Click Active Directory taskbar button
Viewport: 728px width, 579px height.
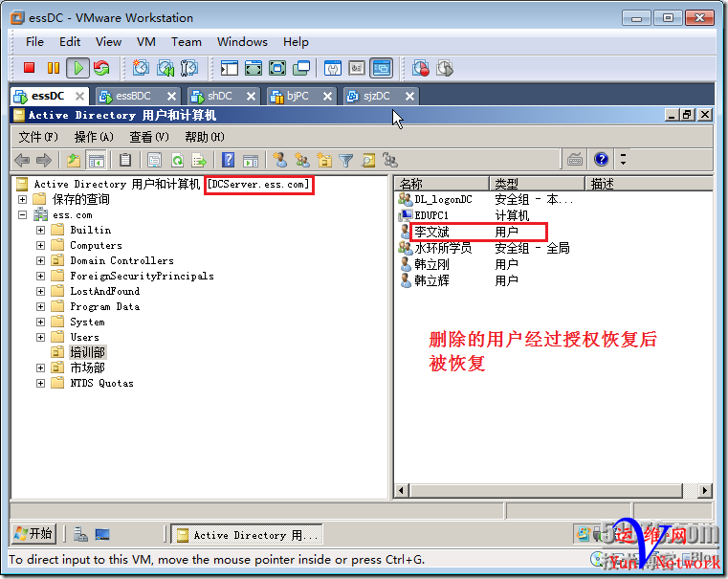[x=247, y=535]
